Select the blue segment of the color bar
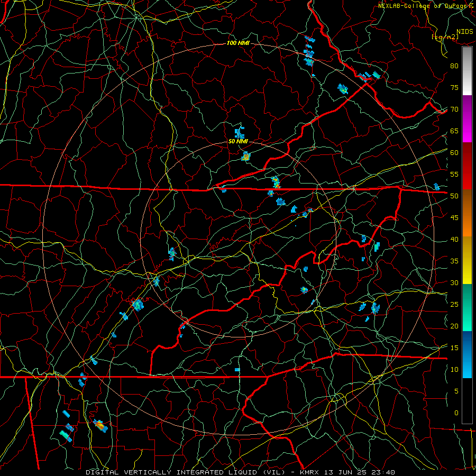The height and width of the screenshot is (476, 476). [467, 354]
